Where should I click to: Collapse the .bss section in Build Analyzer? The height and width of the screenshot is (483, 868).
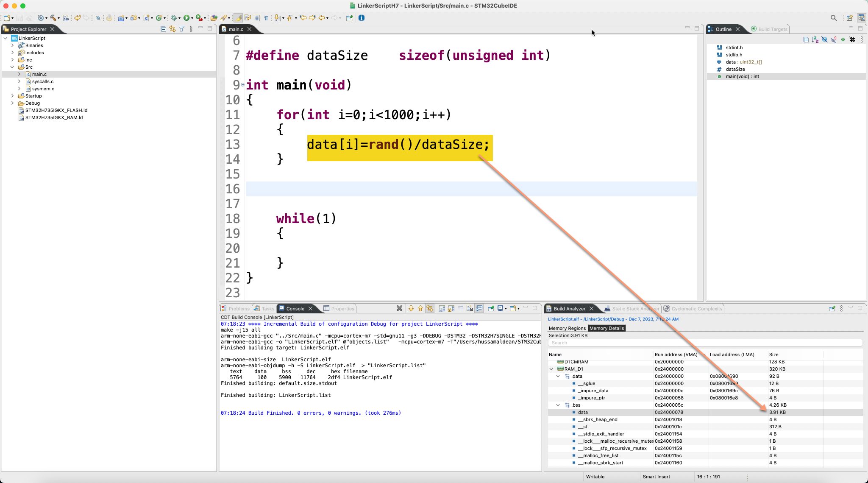tap(557, 405)
